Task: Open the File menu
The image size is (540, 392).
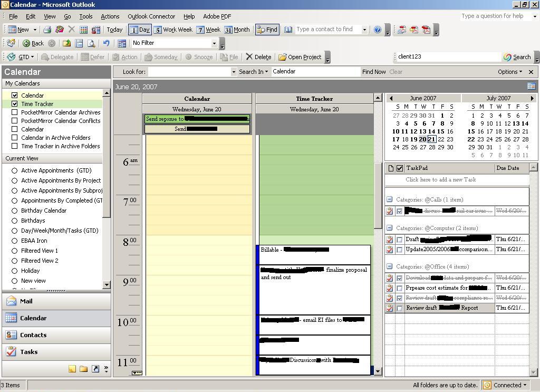Action: coord(13,16)
